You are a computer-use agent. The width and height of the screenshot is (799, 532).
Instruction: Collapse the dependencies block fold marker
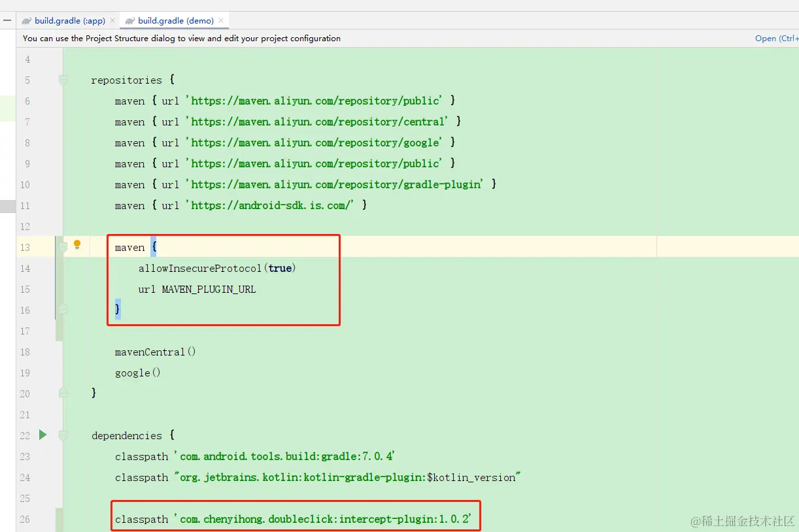(x=63, y=435)
